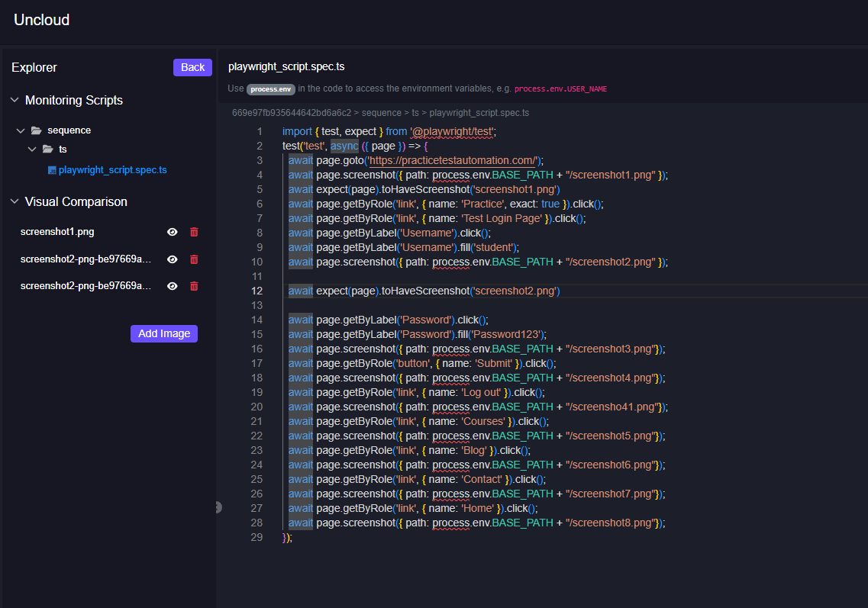The image size is (868, 608).
Task: Click the '@playwright/test' import string
Action: tap(452, 132)
